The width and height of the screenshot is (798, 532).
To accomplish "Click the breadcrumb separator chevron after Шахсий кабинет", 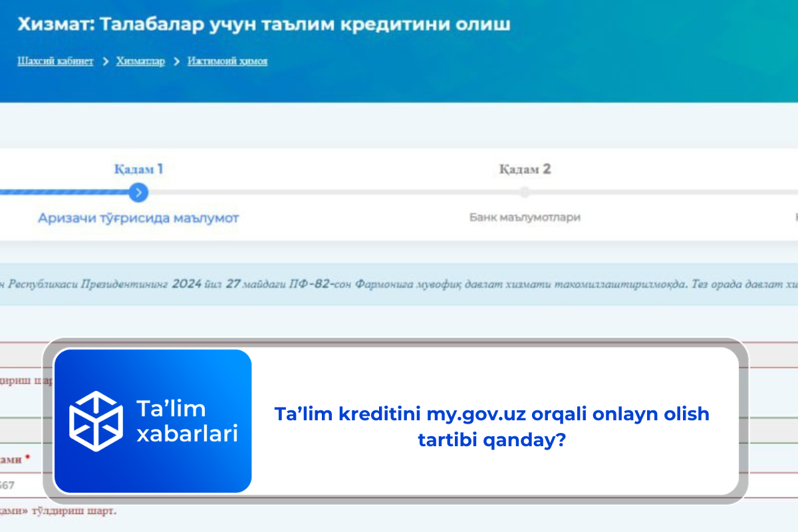I will (105, 61).
